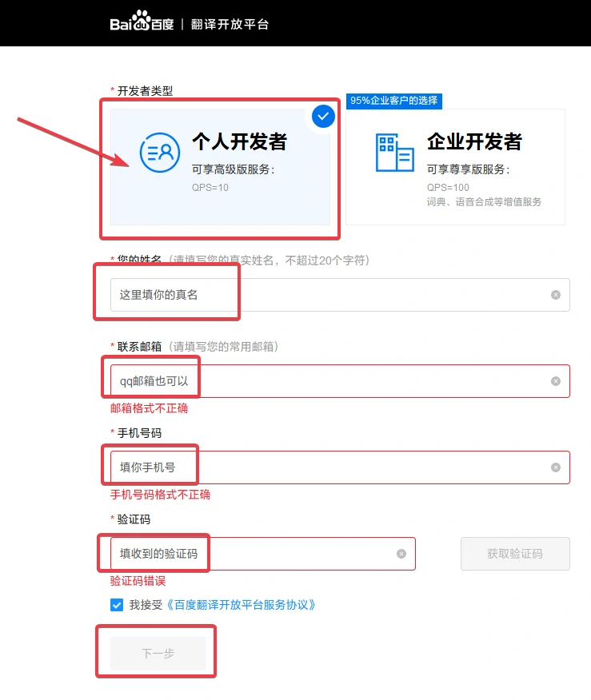The width and height of the screenshot is (591, 700).
Task: Click the 手机号码格式不正确 error message
Action: click(x=161, y=495)
